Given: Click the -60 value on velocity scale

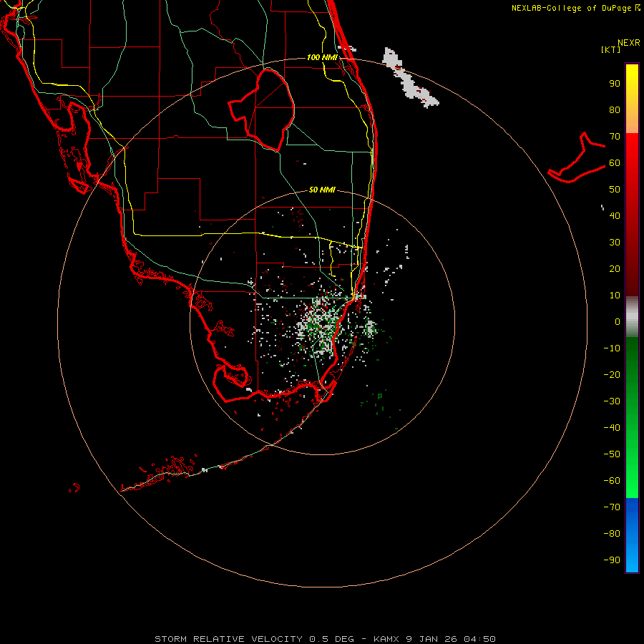Looking at the screenshot, I should pos(612,481).
